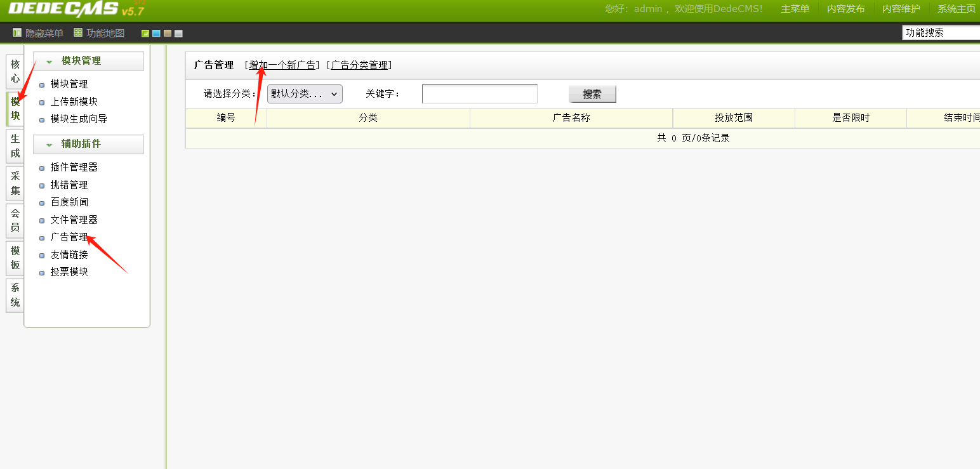
Task: Click the 关键字 keyword input field
Action: click(x=479, y=93)
